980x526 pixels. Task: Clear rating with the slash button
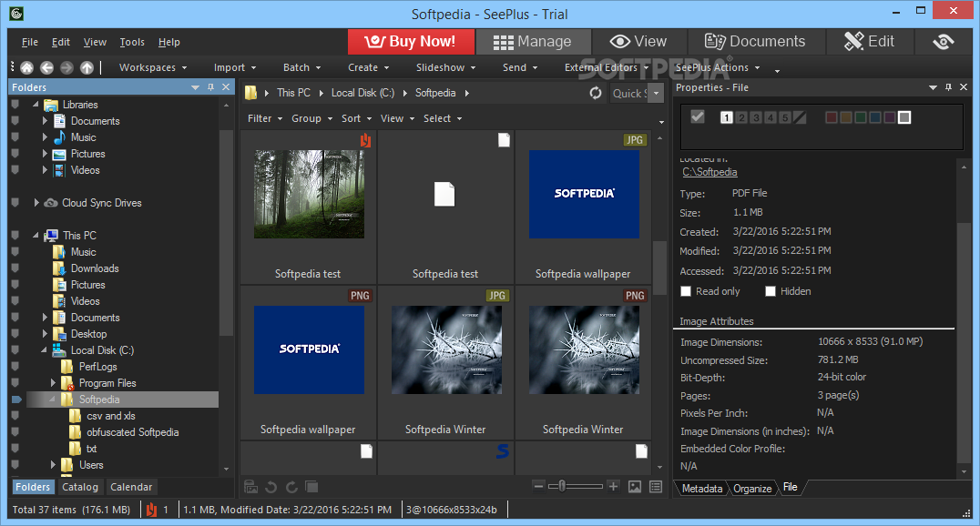pos(800,117)
